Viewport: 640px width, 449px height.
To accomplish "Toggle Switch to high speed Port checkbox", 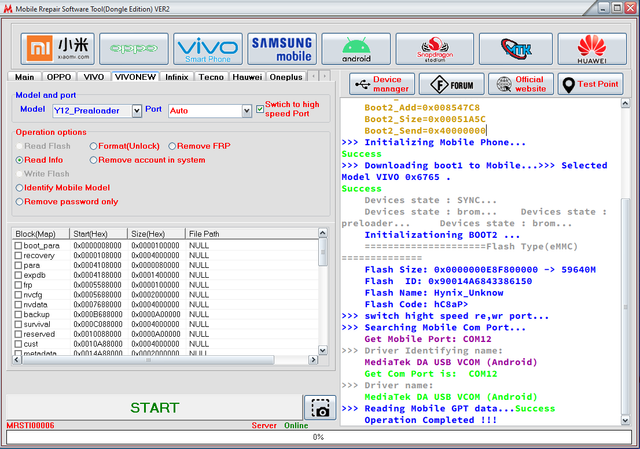I will click(260, 109).
